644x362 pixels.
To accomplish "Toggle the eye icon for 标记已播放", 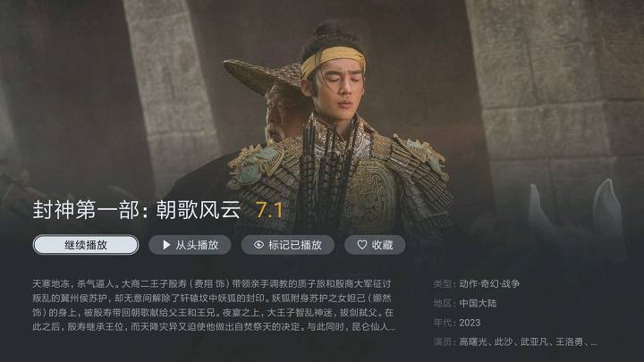I will tap(258, 245).
